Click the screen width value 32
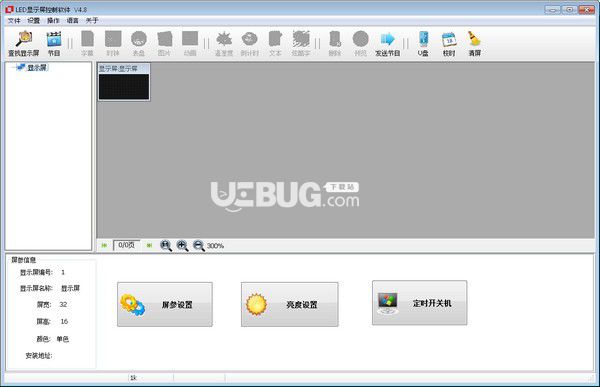Viewport: 600px width, 387px height. [63, 305]
